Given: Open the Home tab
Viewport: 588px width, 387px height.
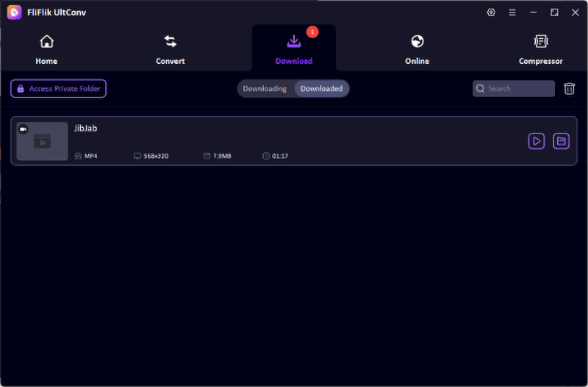Looking at the screenshot, I should click(x=46, y=49).
